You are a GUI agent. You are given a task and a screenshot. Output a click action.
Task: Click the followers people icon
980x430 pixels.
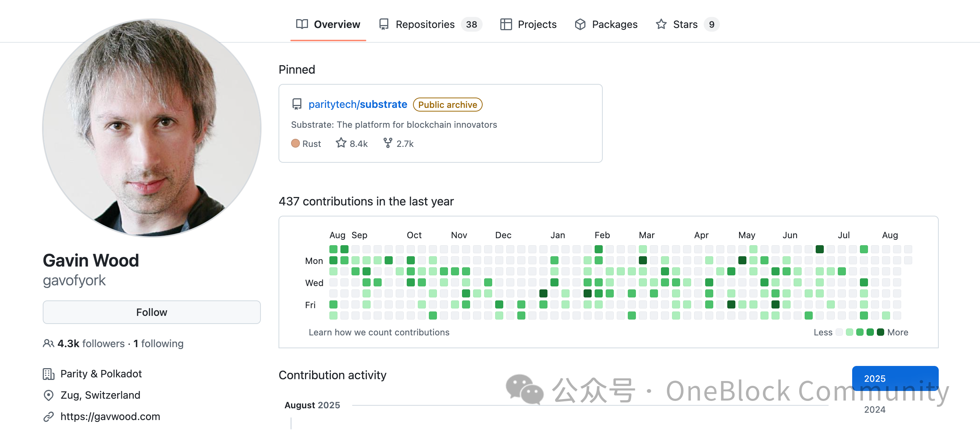coord(48,343)
